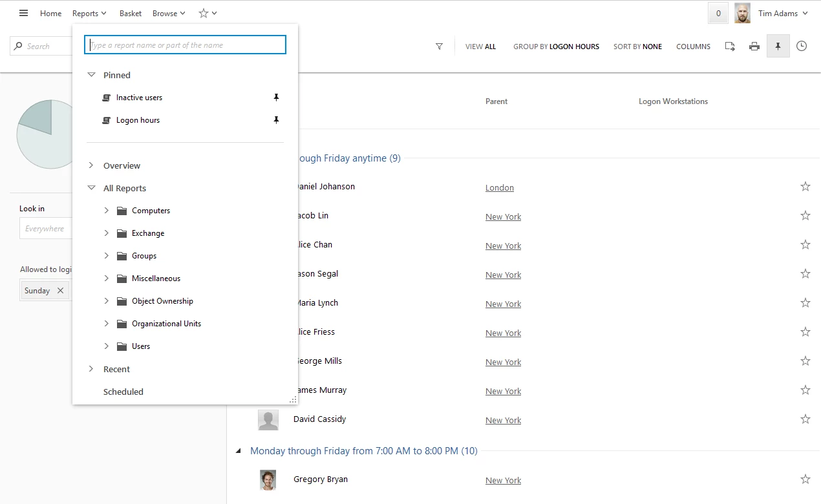Click the main Search box
This screenshot has width=821, height=504.
[x=41, y=46]
